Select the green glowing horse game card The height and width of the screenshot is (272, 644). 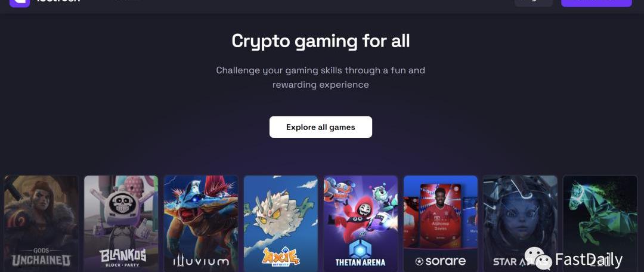[x=600, y=224]
